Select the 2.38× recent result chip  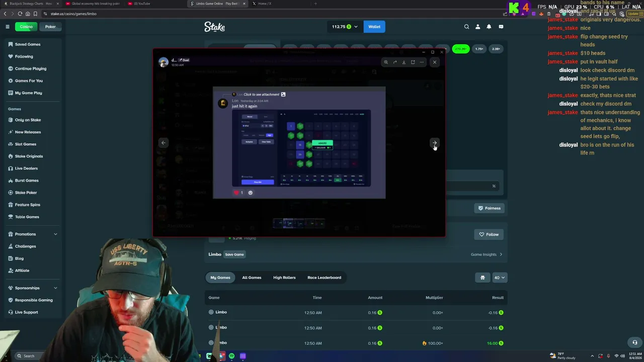click(496, 49)
